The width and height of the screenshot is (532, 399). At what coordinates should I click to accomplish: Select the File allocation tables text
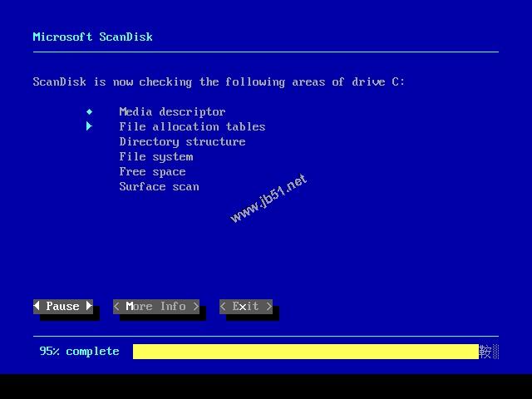[192, 126]
